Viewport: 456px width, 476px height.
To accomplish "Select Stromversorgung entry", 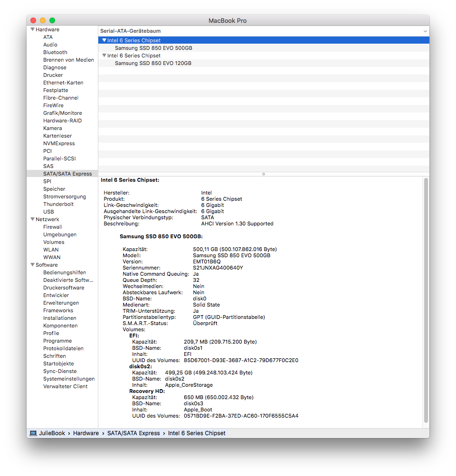I will tap(65, 196).
